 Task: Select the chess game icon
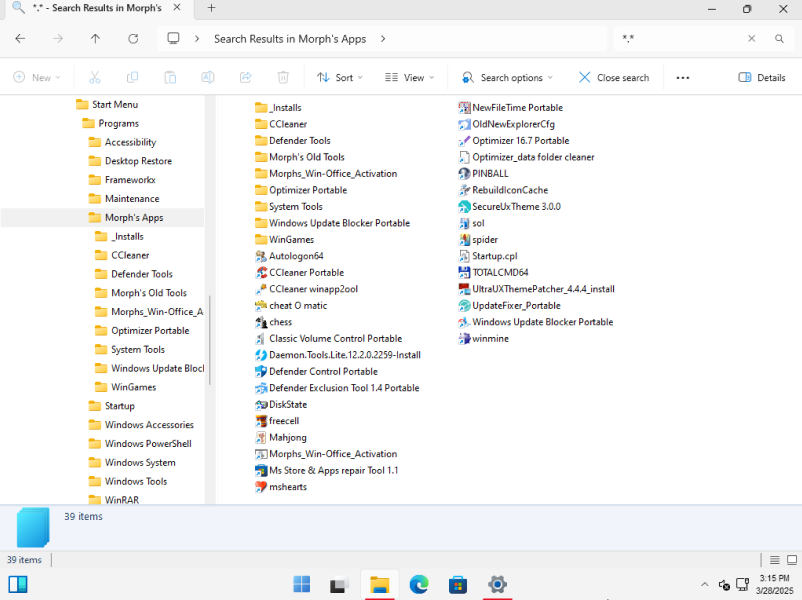pyautogui.click(x=261, y=322)
